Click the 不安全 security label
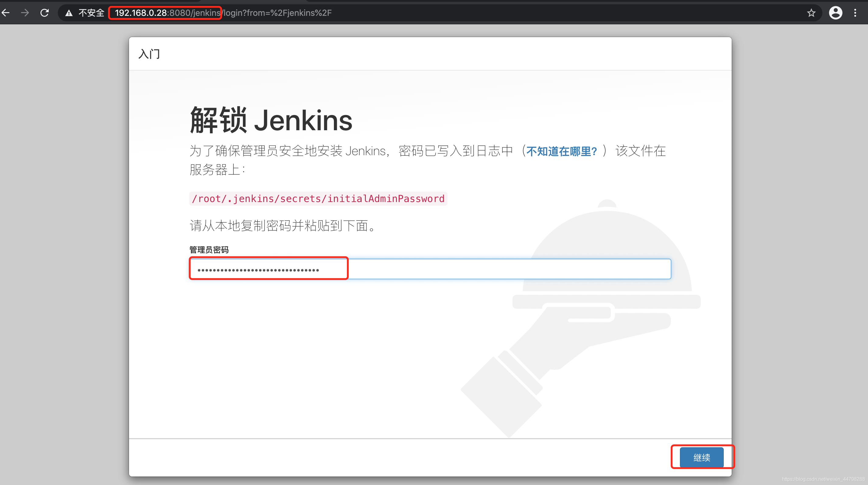 pyautogui.click(x=91, y=13)
